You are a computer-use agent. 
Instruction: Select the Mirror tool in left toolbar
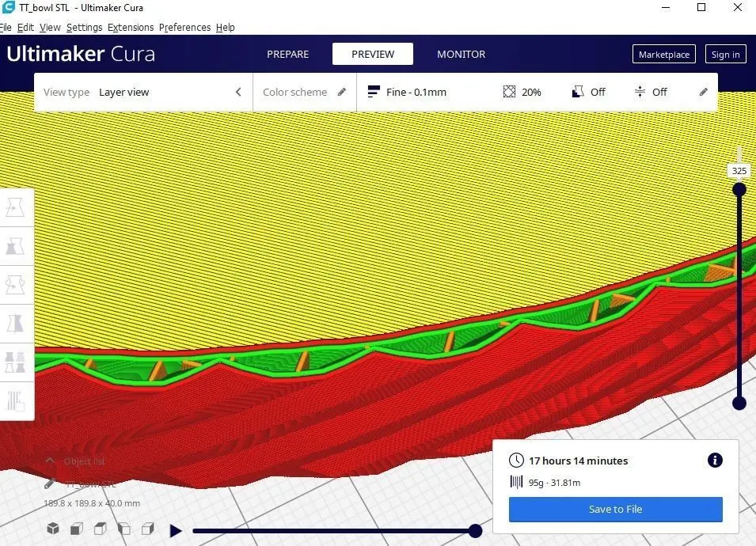[15, 324]
